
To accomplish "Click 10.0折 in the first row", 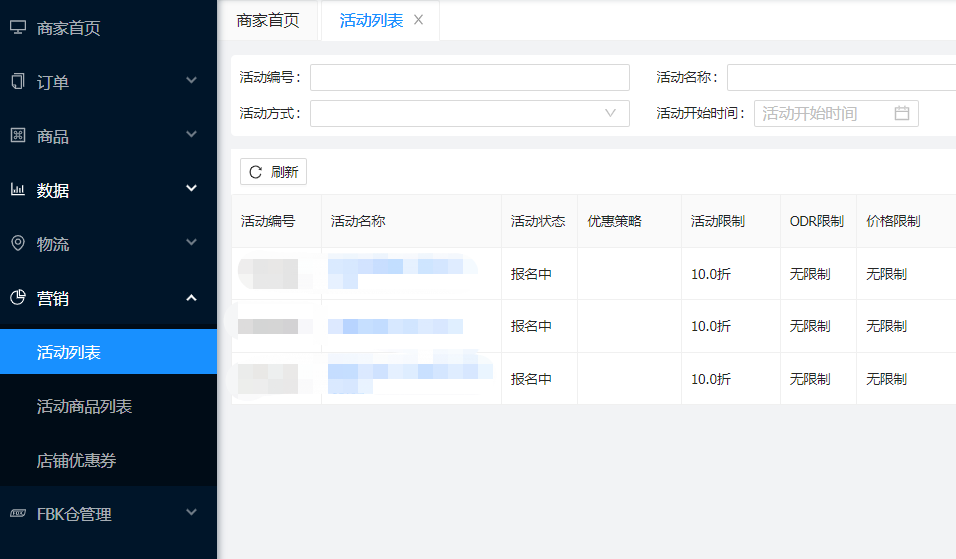I will pyautogui.click(x=710, y=274).
